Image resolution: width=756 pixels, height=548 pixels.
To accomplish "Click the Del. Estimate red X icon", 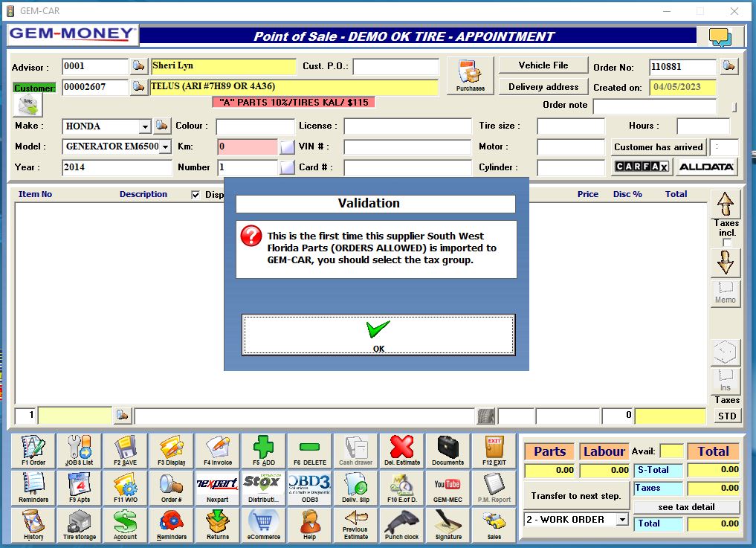I will [x=402, y=451].
